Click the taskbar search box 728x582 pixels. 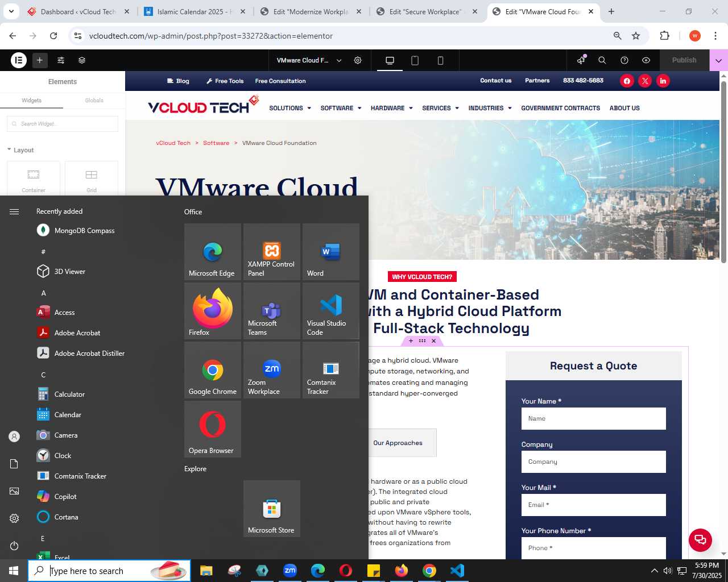coord(109,571)
